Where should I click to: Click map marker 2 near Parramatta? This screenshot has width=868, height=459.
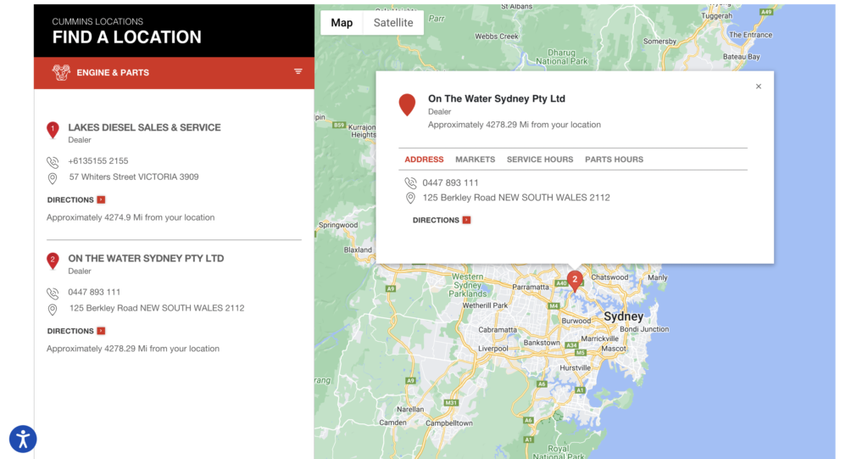pyautogui.click(x=575, y=281)
